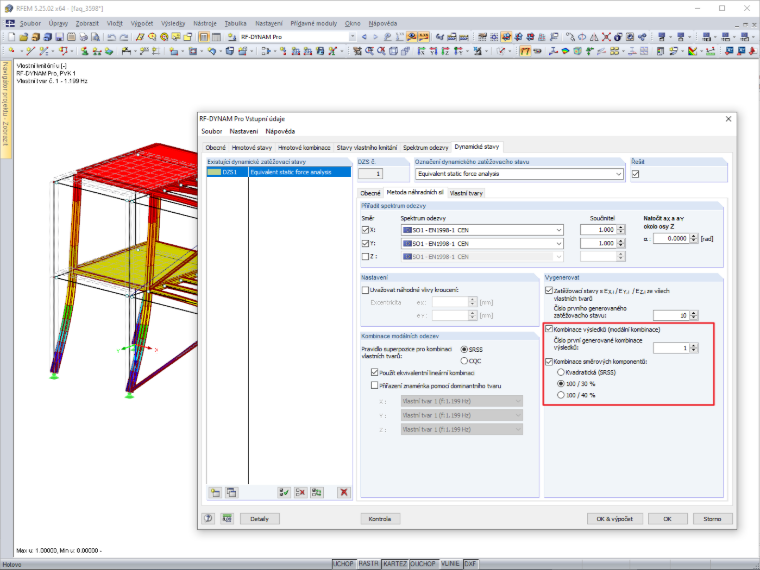Increase the X direction factor spinner
Viewport: 760px width, 570px height.
pyautogui.click(x=621, y=227)
